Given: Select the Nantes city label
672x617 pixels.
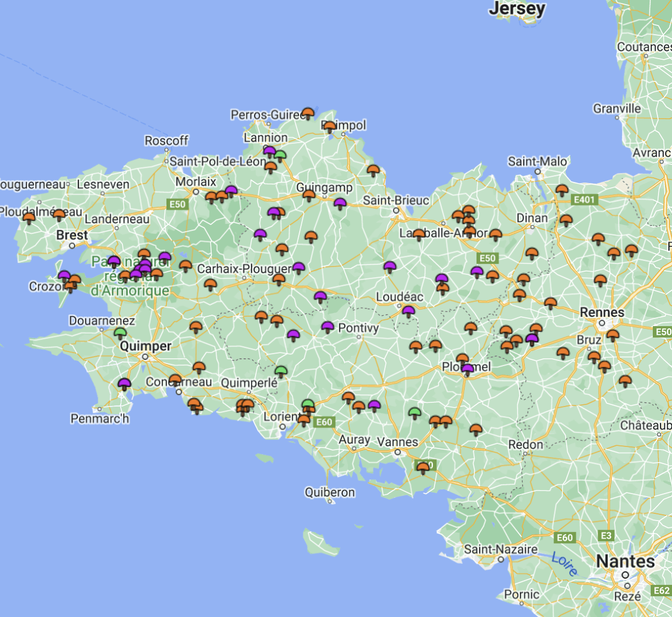Looking at the screenshot, I should tap(625, 561).
